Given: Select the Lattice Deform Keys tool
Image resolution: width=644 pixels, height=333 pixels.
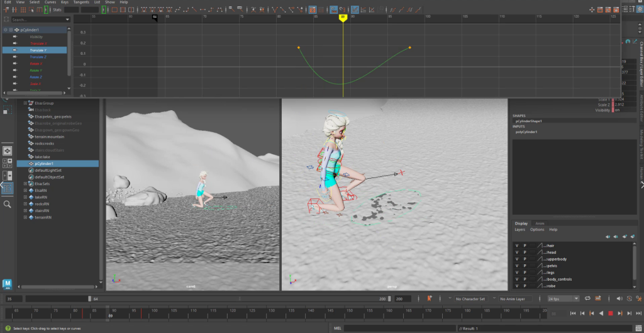Looking at the screenshot, I should pyautogui.click(x=23, y=9).
